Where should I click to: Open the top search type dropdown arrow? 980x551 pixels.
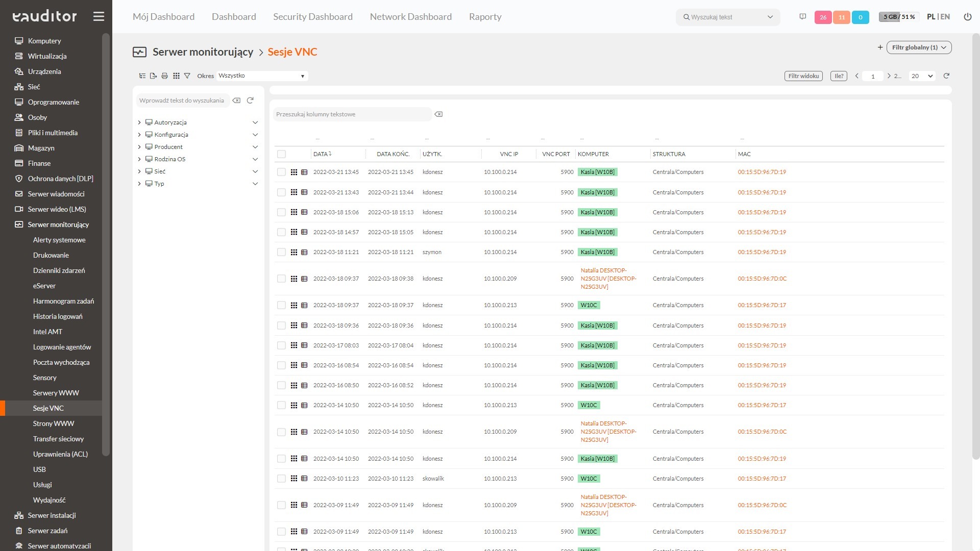[x=770, y=17]
